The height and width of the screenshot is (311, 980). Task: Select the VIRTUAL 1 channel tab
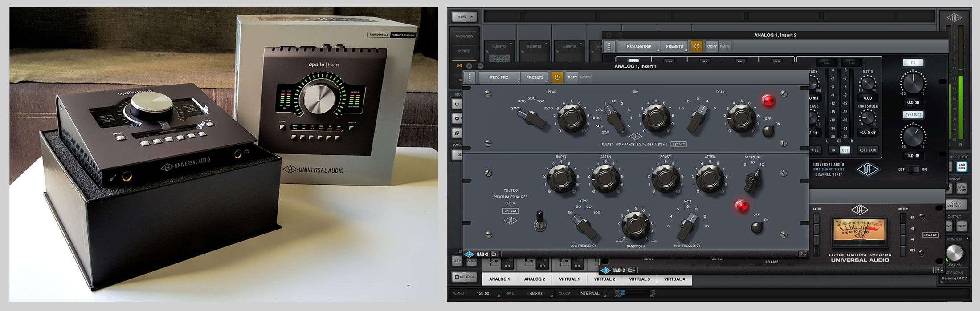click(x=569, y=279)
